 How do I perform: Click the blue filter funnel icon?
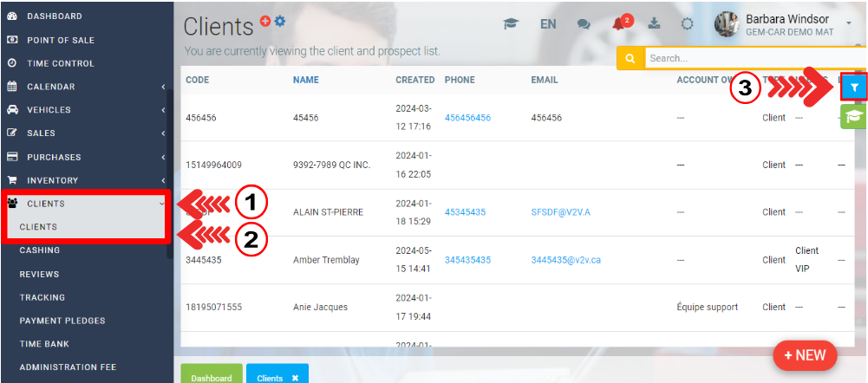point(854,88)
